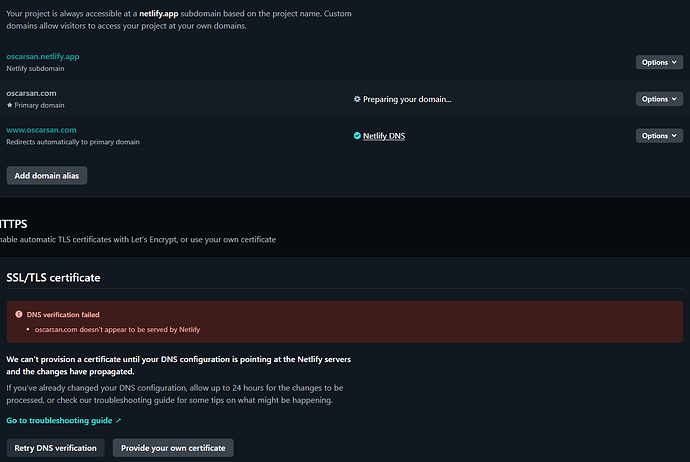Click the SSL/TLS certificate heading
Viewport: 690px width, 462px height.
(53, 278)
